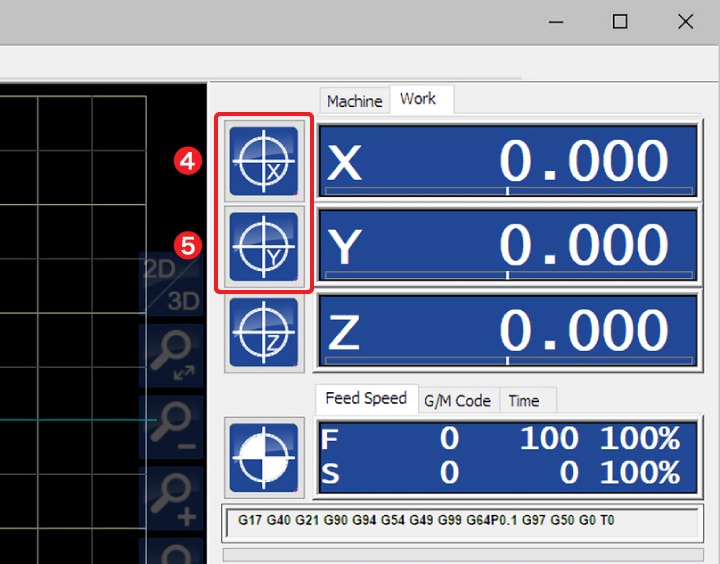Click the active G-code status line
Screen dimensions: 720x564
tap(462, 521)
